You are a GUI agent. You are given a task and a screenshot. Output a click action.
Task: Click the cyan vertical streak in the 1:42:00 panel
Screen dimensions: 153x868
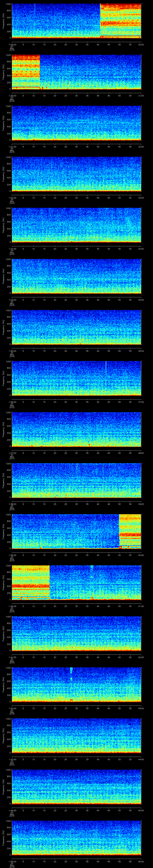[x=71, y=675]
